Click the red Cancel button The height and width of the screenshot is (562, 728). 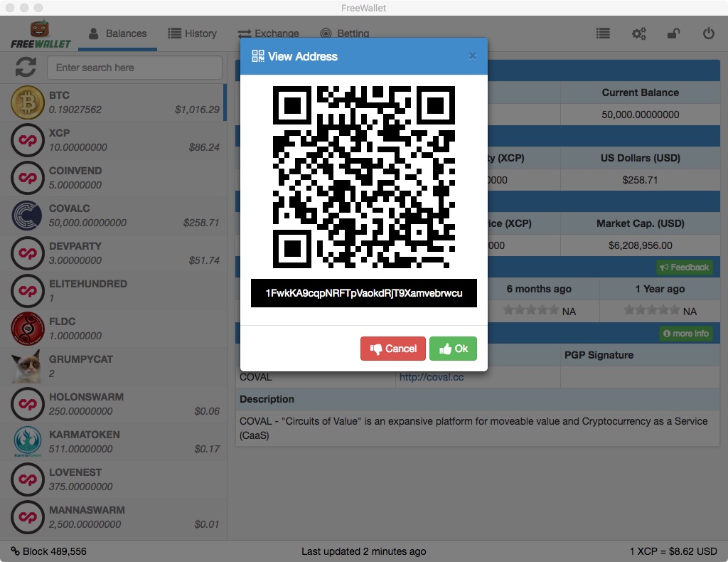392,349
